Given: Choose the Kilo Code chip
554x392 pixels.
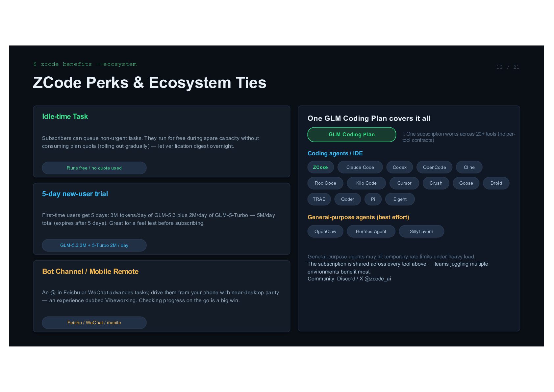Looking at the screenshot, I should coord(366,183).
